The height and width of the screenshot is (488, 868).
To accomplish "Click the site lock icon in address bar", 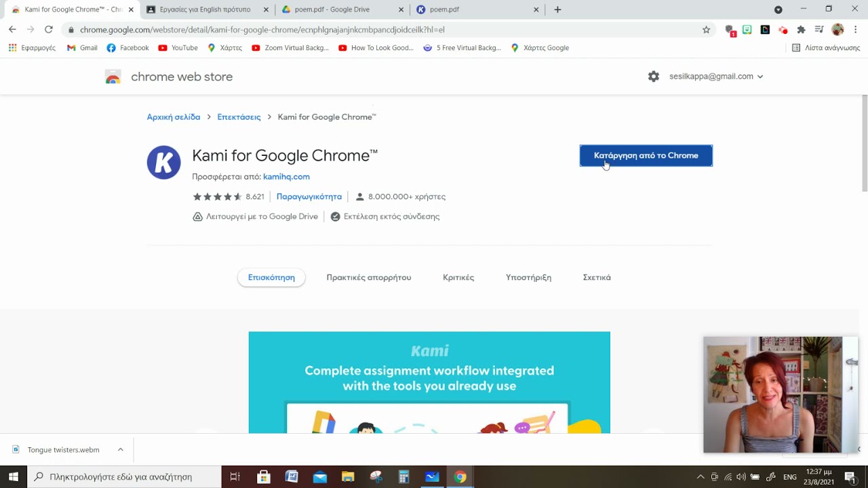I will point(71,30).
